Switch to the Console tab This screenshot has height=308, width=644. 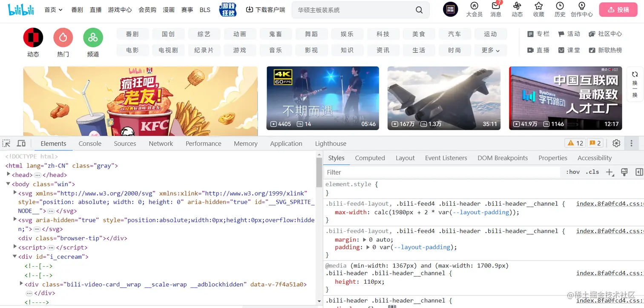[89, 143]
